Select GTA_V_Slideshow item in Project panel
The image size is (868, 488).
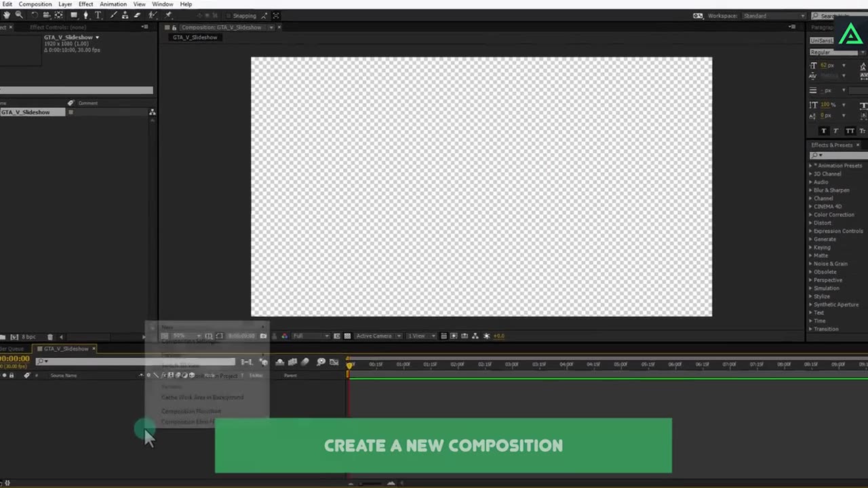33,112
